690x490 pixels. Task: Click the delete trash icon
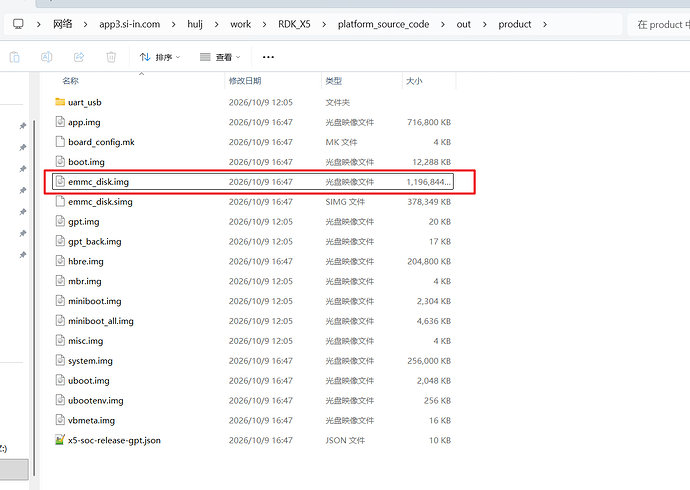click(x=111, y=57)
